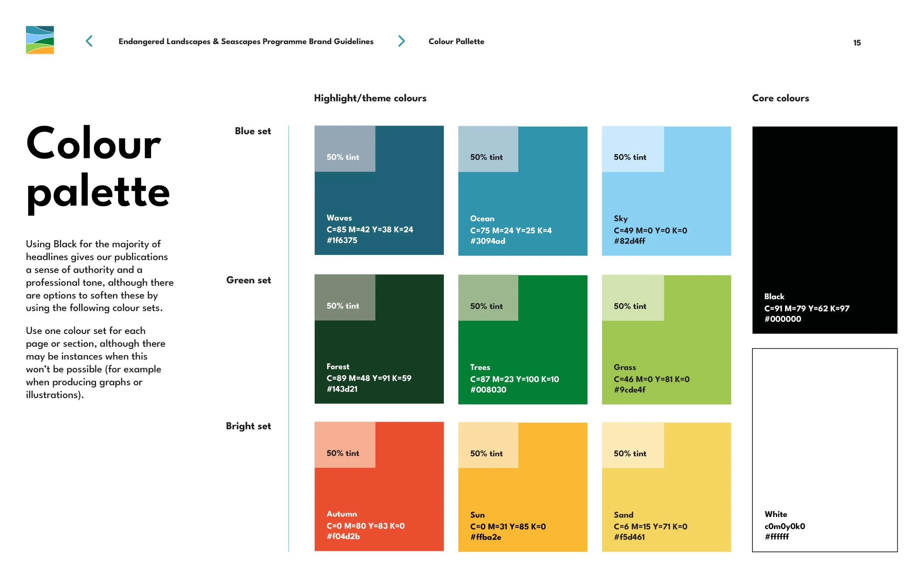Click the hex code #1f6375
The width and height of the screenshot is (924, 578).
coord(342,240)
